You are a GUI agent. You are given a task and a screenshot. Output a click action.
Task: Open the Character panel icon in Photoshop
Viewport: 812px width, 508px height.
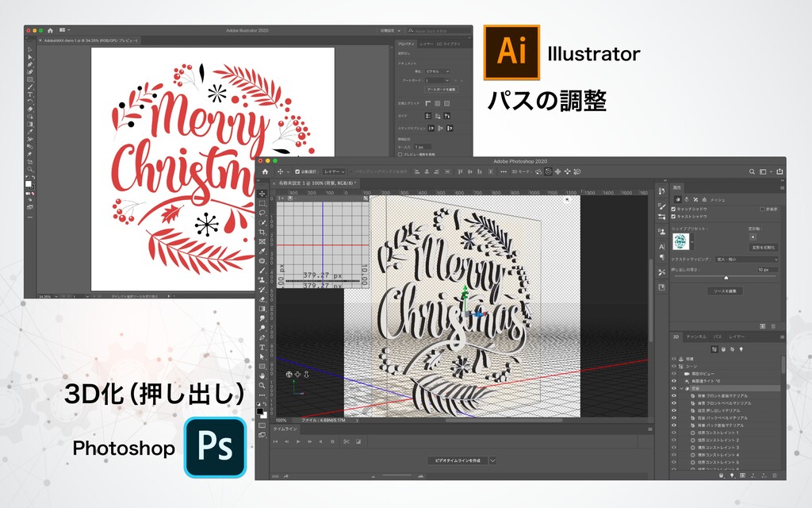(x=662, y=247)
